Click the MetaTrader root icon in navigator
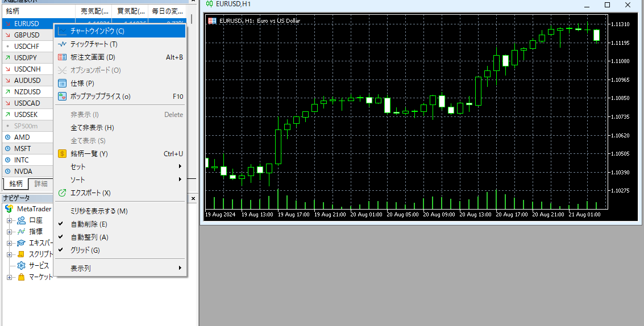Viewport: 644px width, 326px height. tap(10, 208)
